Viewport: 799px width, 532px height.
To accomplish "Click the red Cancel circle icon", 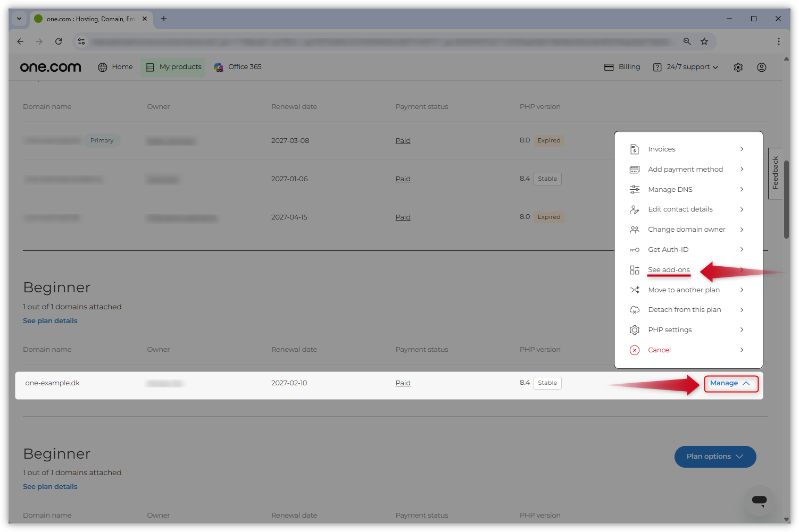I will click(635, 350).
